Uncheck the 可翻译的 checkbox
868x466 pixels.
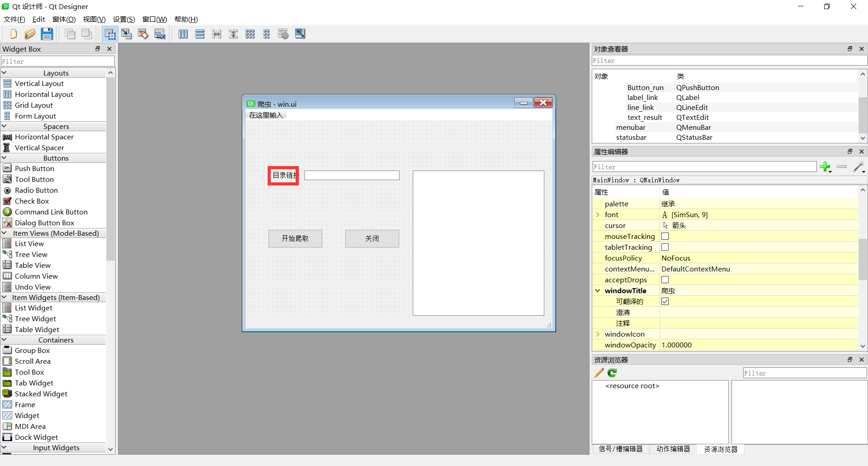click(x=665, y=301)
